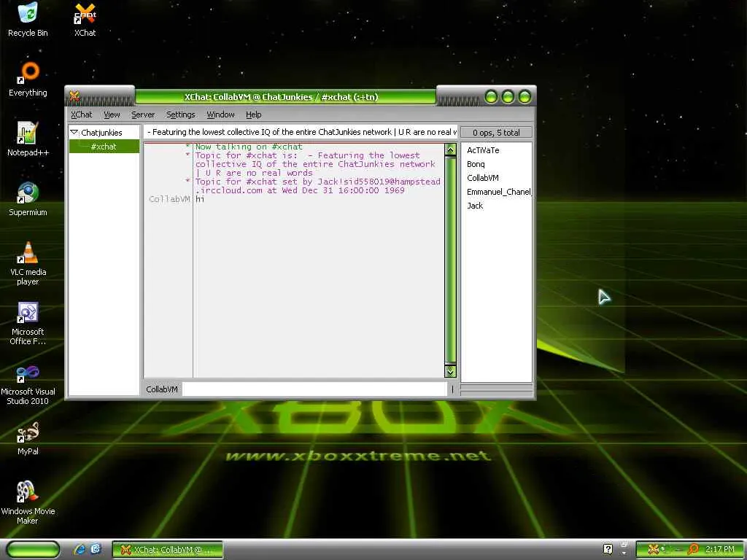
Task: Launch Internet Explorer from quick launch
Action: [x=79, y=549]
